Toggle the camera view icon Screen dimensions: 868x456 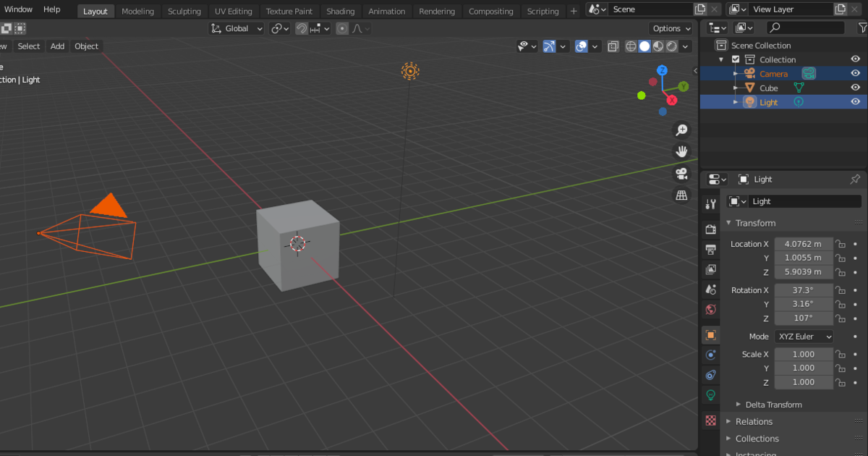coord(681,173)
